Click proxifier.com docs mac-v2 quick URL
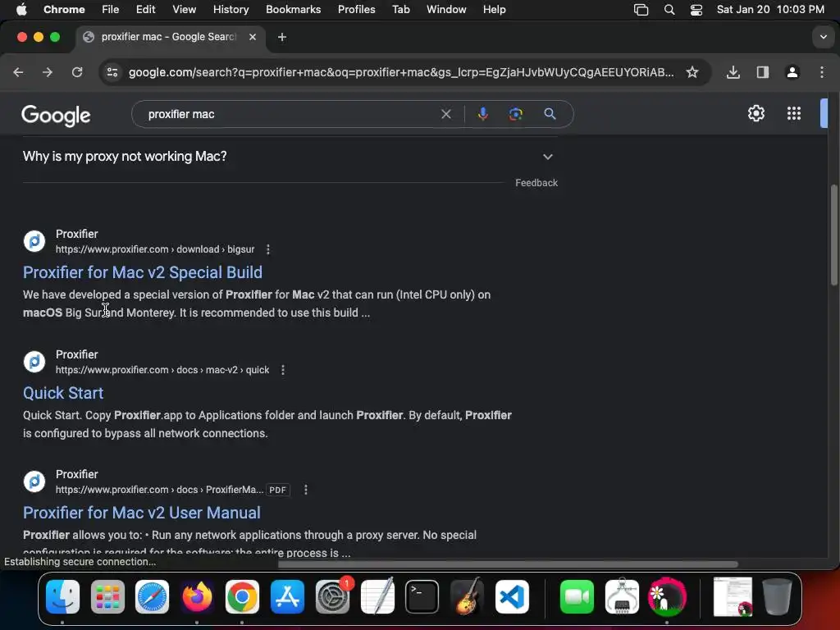 click(x=162, y=370)
